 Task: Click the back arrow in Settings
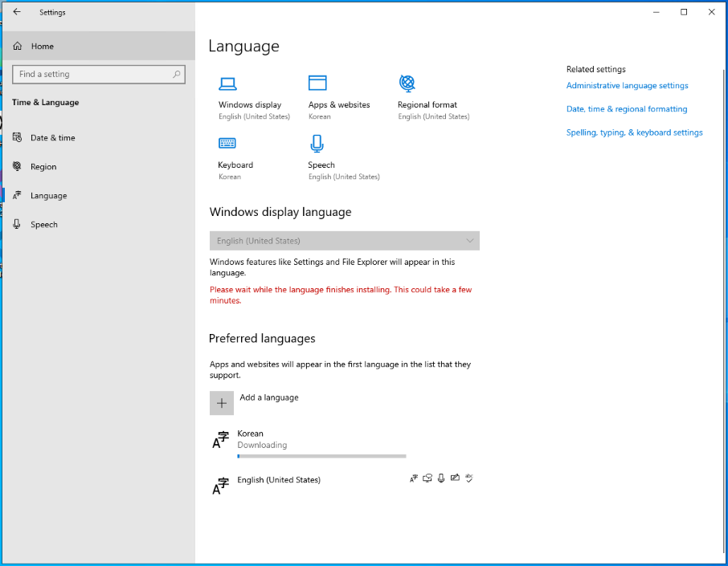(x=17, y=12)
